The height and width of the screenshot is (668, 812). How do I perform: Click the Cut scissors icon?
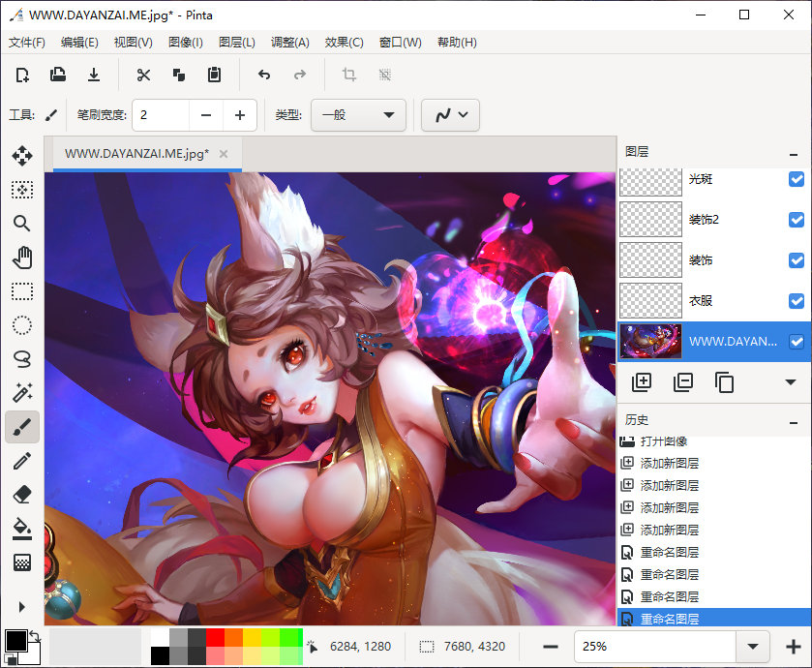(x=143, y=76)
